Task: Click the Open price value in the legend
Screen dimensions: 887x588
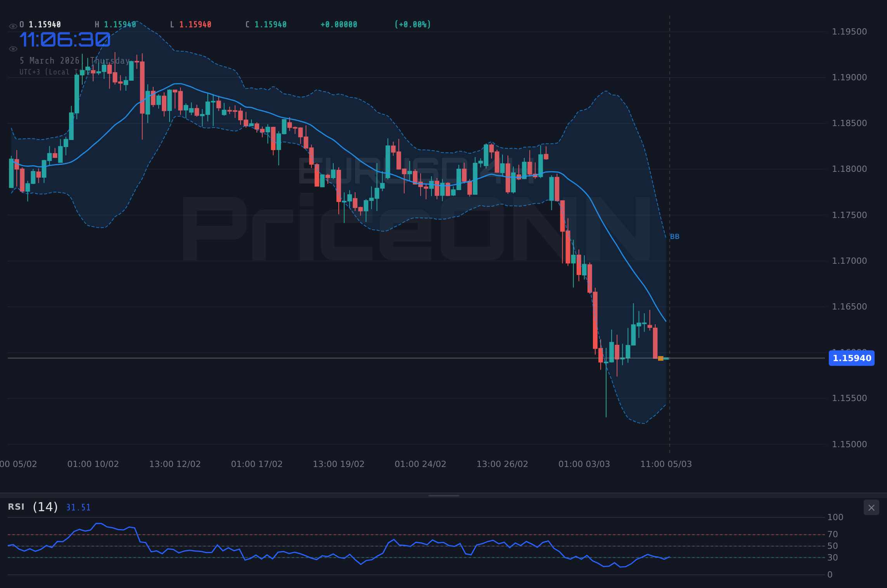Action: pyautogui.click(x=45, y=24)
